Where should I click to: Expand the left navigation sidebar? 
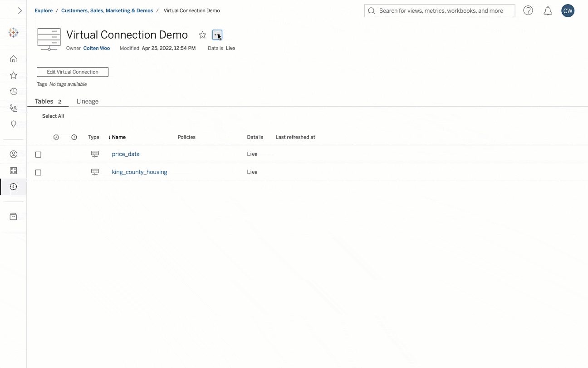pyautogui.click(x=20, y=10)
